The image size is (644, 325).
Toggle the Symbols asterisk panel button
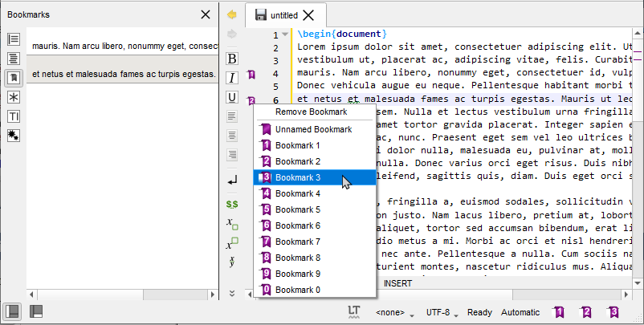(x=14, y=97)
